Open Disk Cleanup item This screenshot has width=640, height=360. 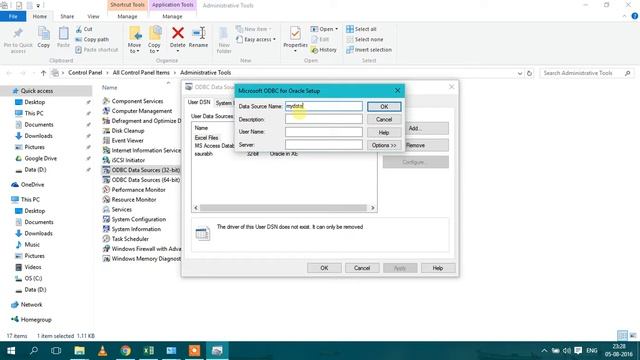123,131
